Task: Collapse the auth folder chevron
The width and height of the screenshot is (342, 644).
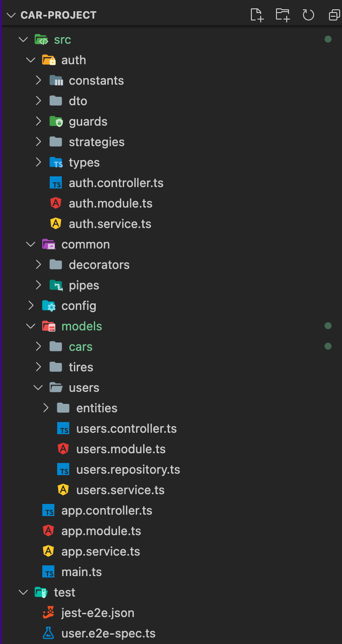Action: (x=31, y=60)
